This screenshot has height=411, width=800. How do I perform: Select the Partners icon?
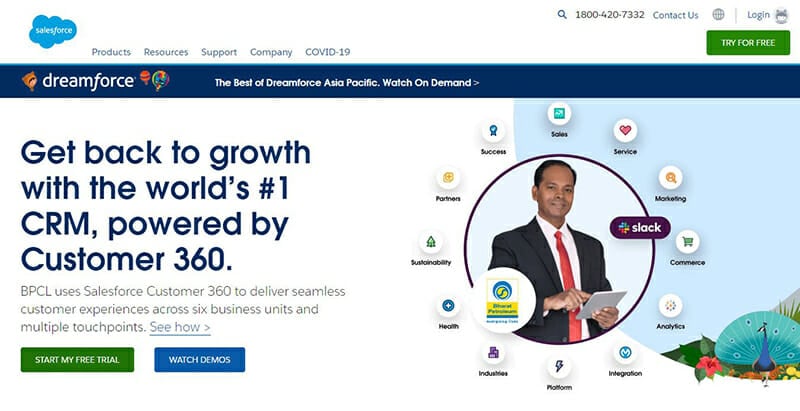point(448,177)
